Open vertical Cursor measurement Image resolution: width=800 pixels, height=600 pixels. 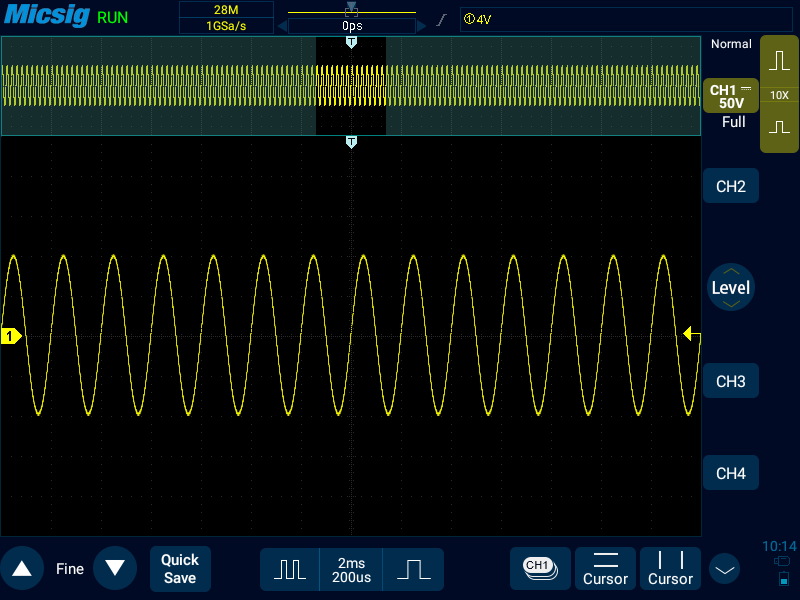[670, 568]
